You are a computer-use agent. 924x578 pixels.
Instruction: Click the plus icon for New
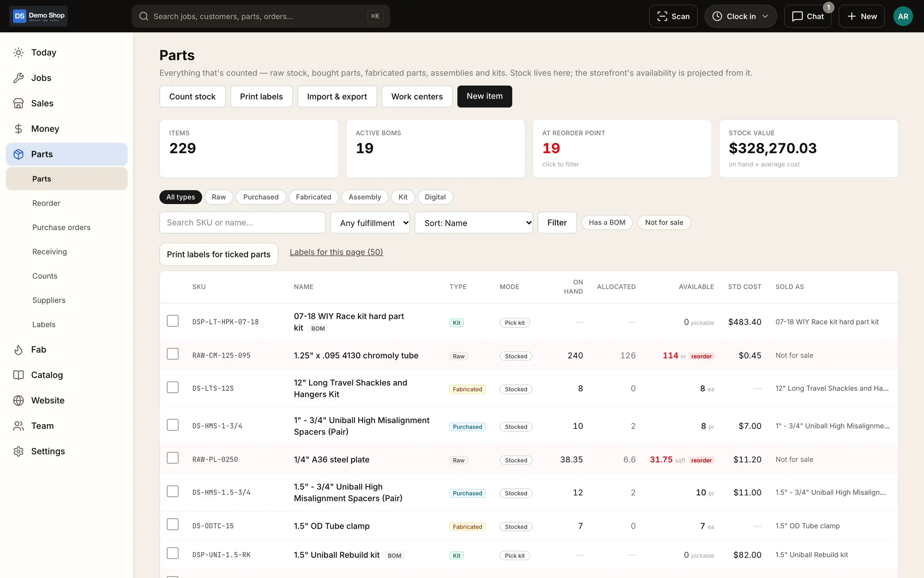(852, 16)
